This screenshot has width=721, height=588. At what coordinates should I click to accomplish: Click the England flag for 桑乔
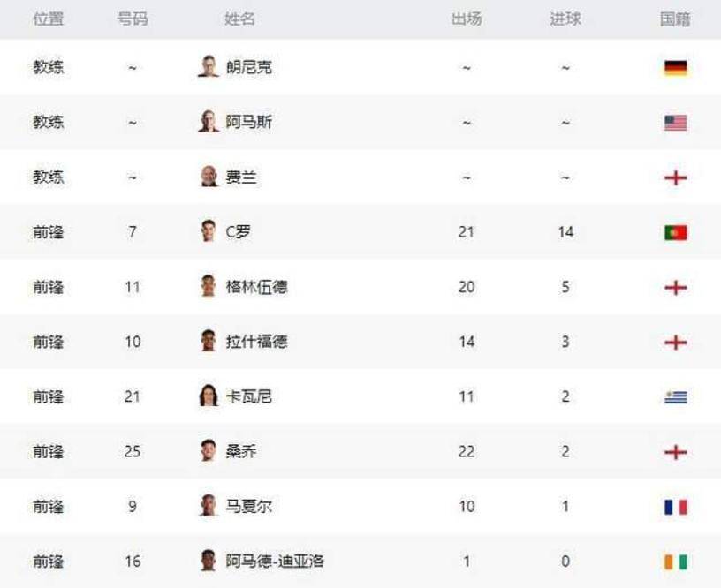675,452
